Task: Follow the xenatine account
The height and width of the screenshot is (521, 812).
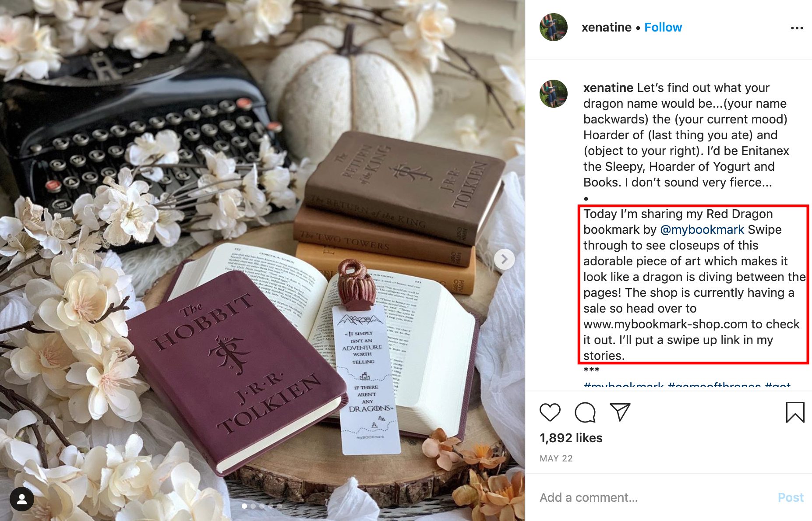Action: (663, 28)
